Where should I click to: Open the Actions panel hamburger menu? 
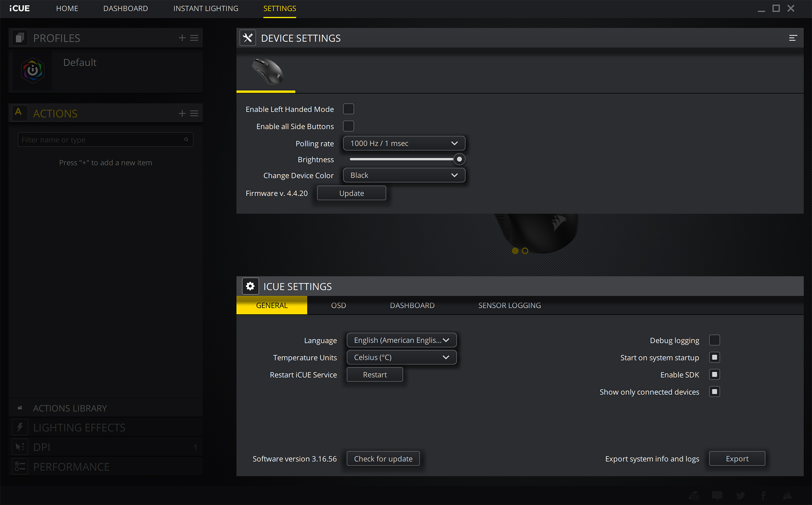point(194,113)
